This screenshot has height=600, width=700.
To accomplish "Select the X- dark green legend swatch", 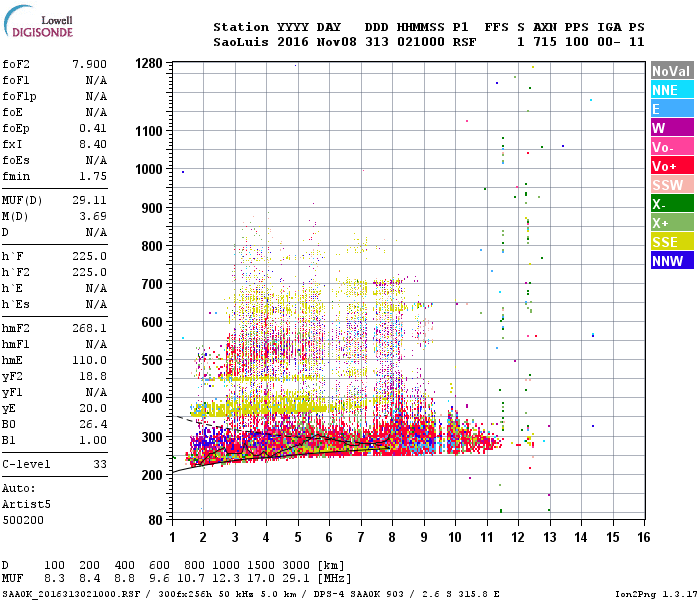I will (x=672, y=204).
